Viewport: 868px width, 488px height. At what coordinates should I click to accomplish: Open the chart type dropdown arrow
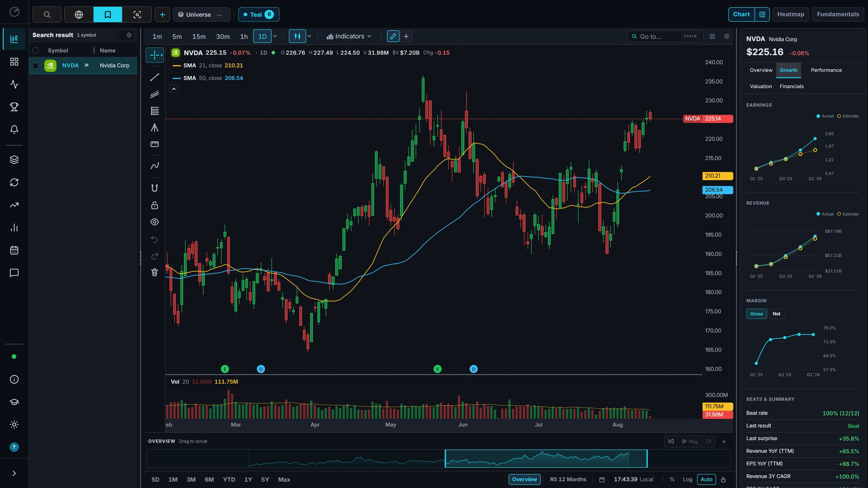click(x=309, y=36)
